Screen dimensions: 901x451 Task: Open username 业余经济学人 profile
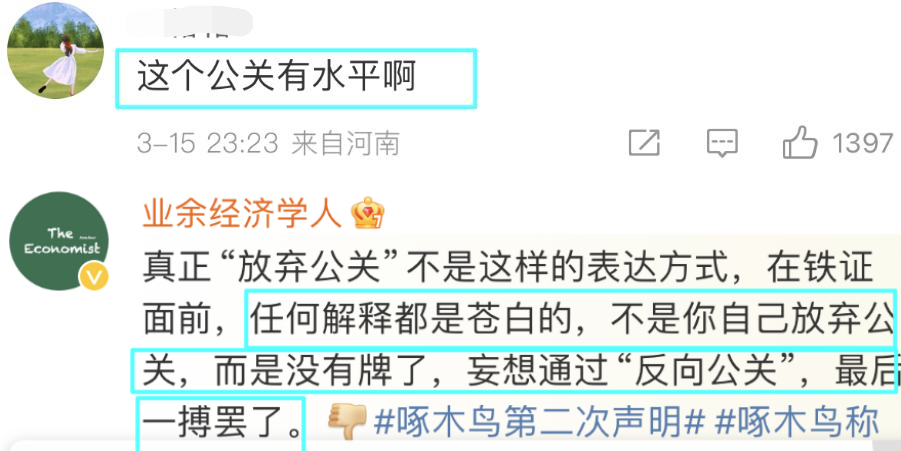[242, 214]
